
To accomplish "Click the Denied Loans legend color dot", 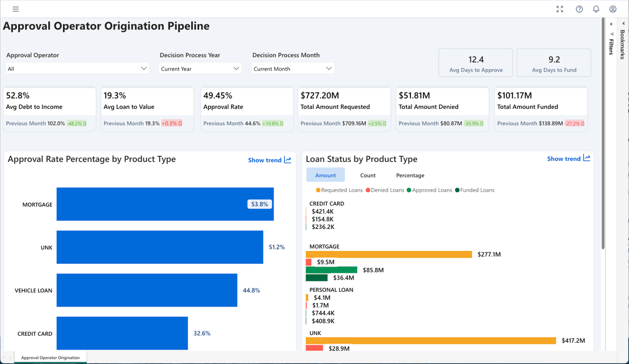I will coord(368,190).
